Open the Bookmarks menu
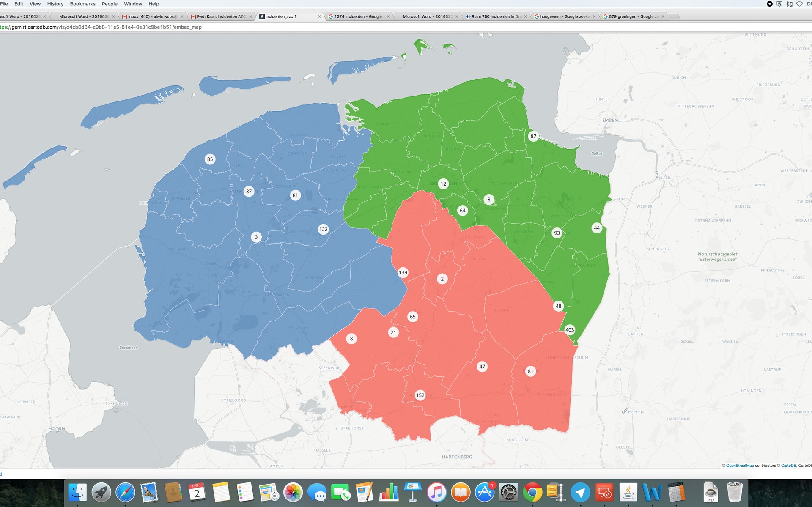The image size is (812, 507). tap(82, 4)
